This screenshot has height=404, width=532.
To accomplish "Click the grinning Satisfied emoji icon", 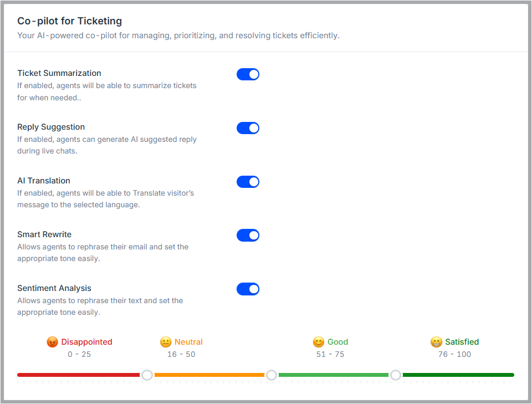I will [436, 342].
